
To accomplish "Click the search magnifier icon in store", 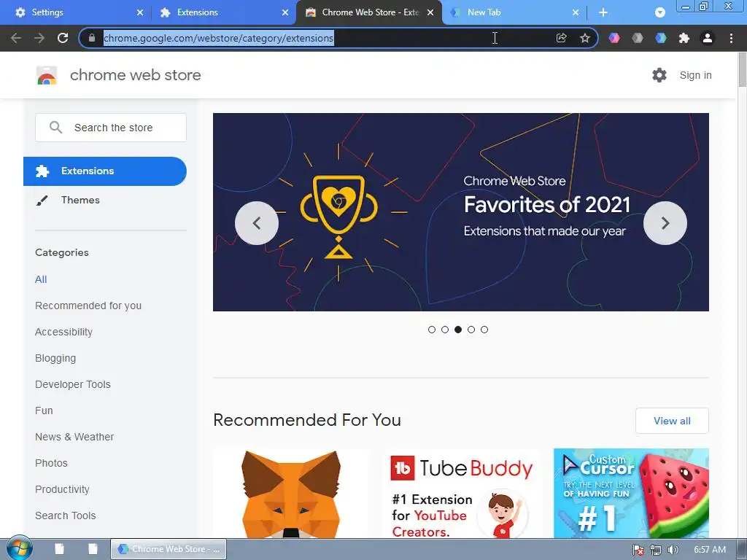I will click(55, 127).
